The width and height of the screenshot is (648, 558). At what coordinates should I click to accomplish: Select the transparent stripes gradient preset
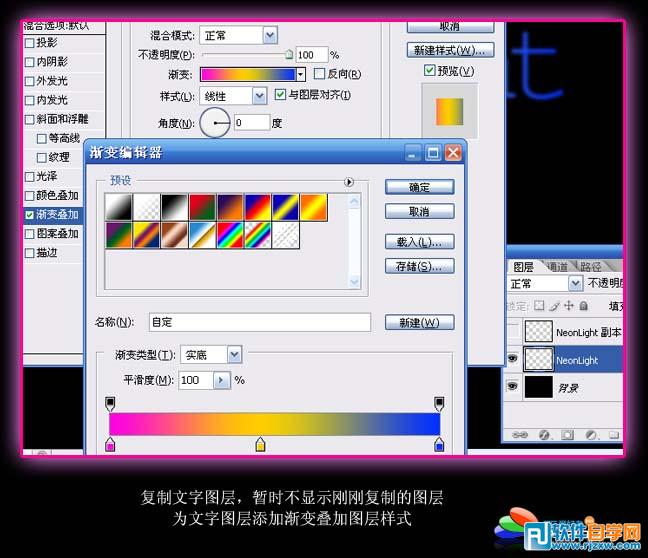tap(286, 235)
